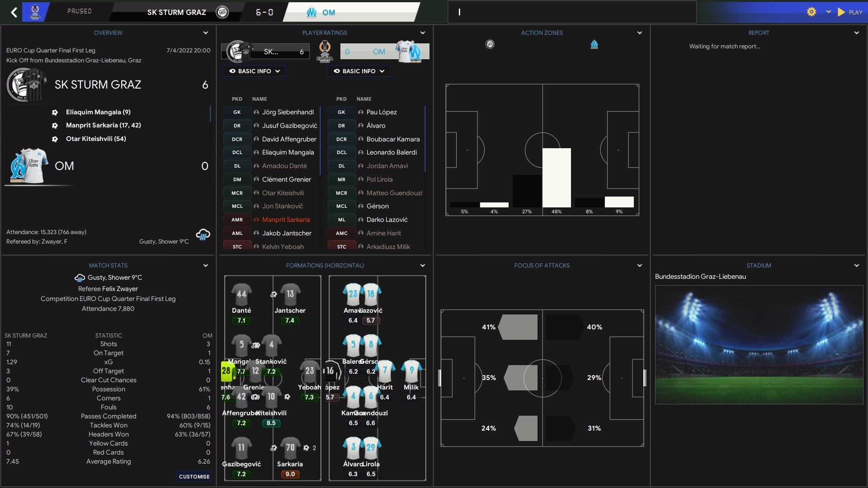Image resolution: width=868 pixels, height=488 pixels.
Task: Click the OM crest in Action Zones
Action: coord(594,44)
